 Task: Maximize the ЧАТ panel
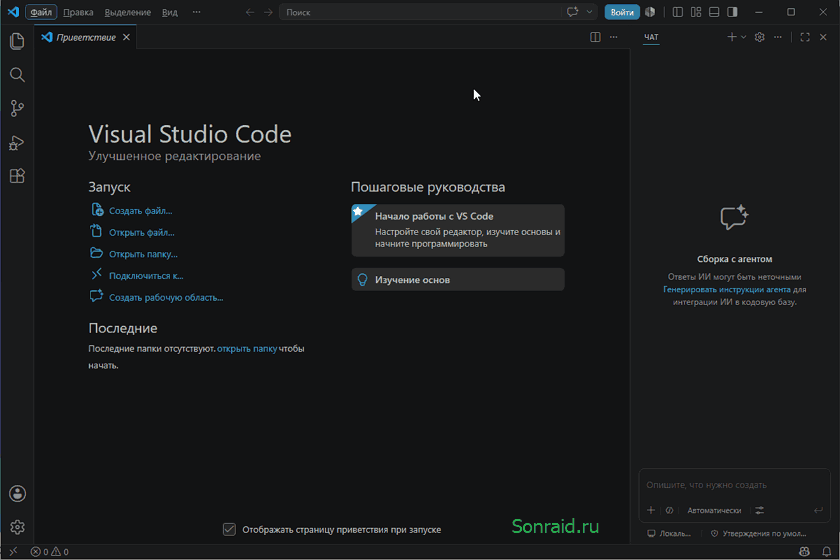point(805,37)
